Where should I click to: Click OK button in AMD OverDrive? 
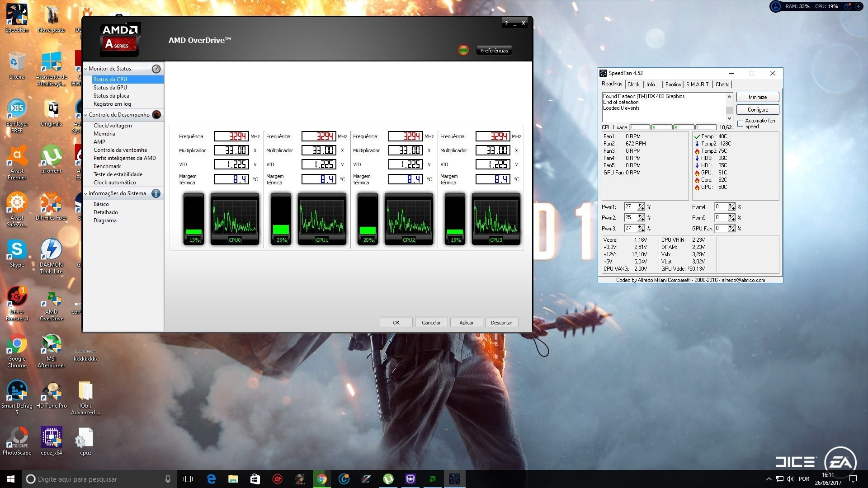tap(396, 323)
